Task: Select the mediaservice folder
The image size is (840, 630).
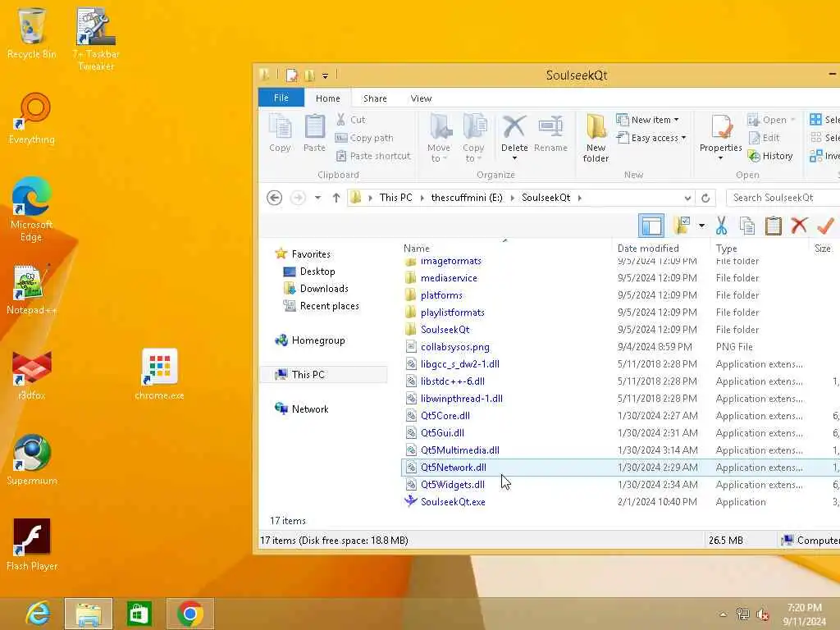Action: tap(449, 278)
